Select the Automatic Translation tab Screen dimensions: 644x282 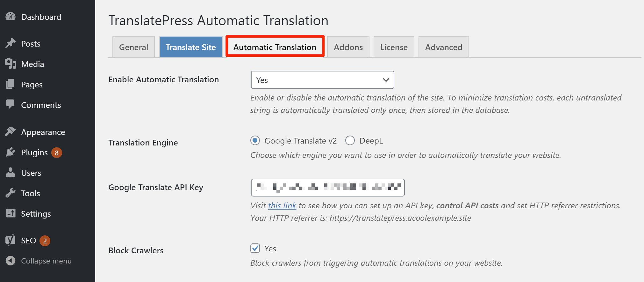tap(275, 47)
